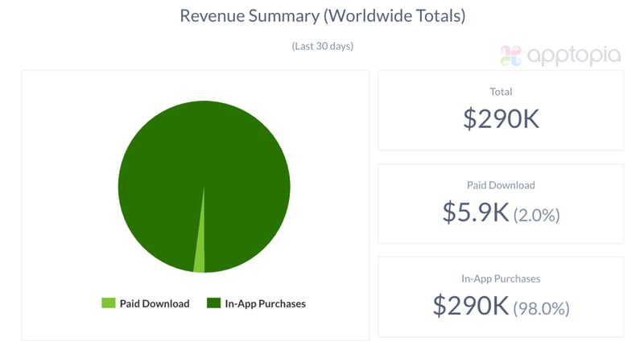Click the Apptopia wordmark text
The height and width of the screenshot is (354, 644).
(574, 56)
